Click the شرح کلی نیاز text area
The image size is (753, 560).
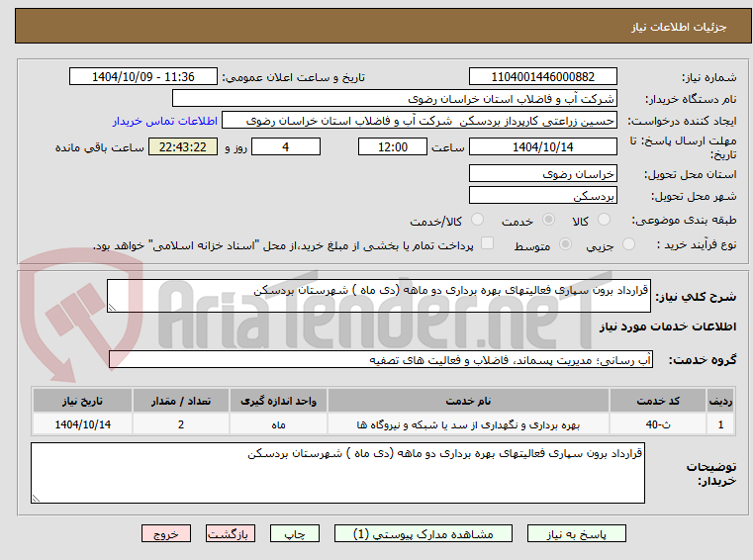pos(378,296)
